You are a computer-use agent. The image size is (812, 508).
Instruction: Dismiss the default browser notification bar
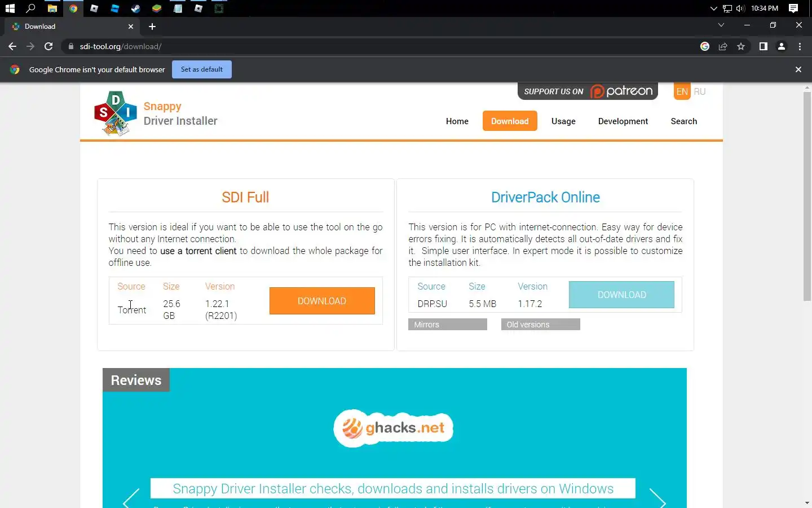click(x=798, y=69)
